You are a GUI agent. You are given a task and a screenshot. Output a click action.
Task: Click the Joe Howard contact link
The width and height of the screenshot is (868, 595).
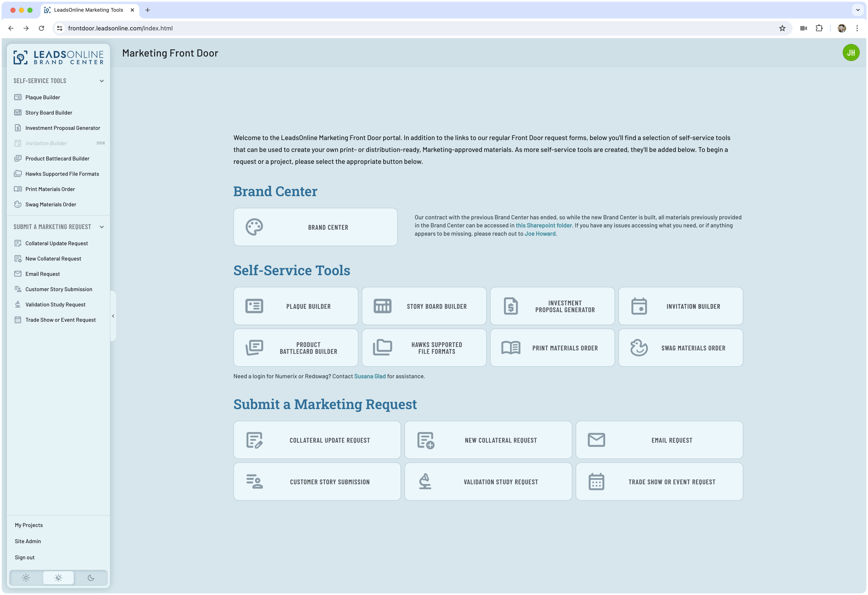pos(540,234)
